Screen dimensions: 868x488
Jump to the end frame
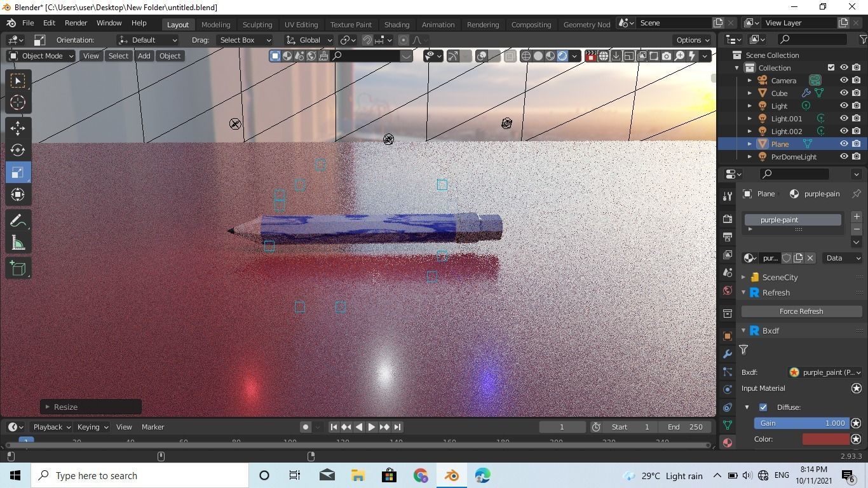click(397, 427)
